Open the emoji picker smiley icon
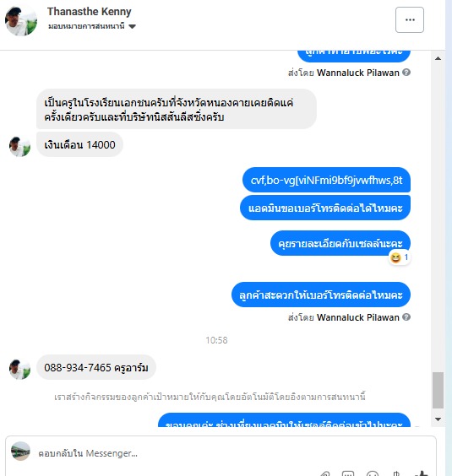 [x=372, y=473]
